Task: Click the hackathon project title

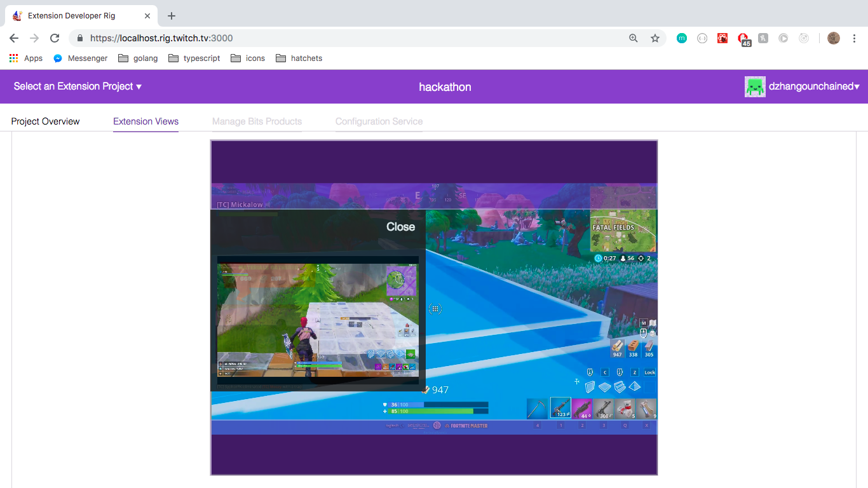Action: 445,87
